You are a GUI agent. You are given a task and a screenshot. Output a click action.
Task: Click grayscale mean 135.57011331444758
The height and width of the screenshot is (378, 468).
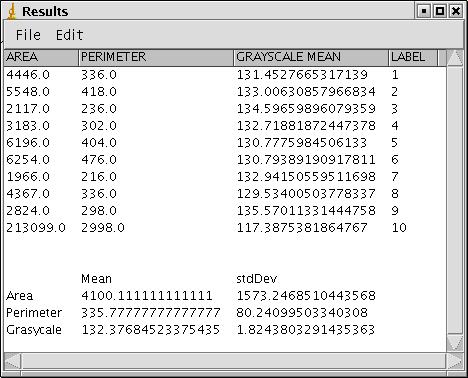tap(306, 211)
